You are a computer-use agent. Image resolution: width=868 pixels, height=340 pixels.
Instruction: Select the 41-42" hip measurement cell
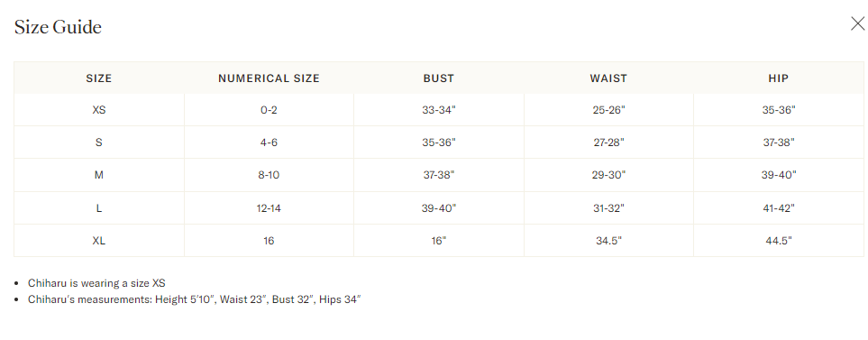pos(779,208)
